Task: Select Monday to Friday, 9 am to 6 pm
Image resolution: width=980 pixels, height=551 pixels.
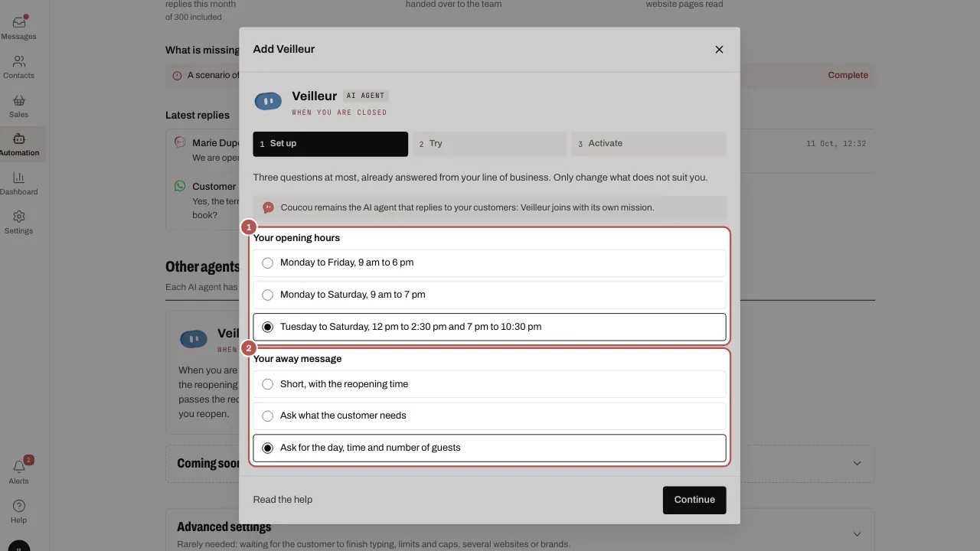Action: click(489, 262)
